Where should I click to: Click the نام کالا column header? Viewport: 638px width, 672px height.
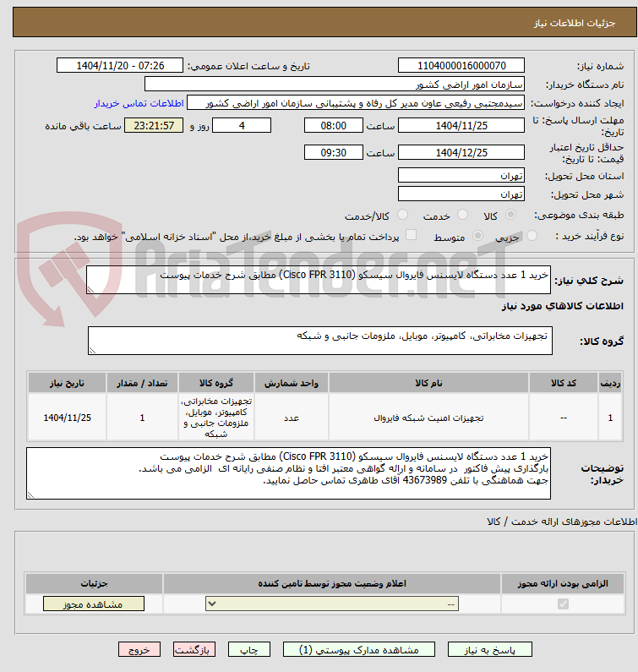[x=428, y=383]
